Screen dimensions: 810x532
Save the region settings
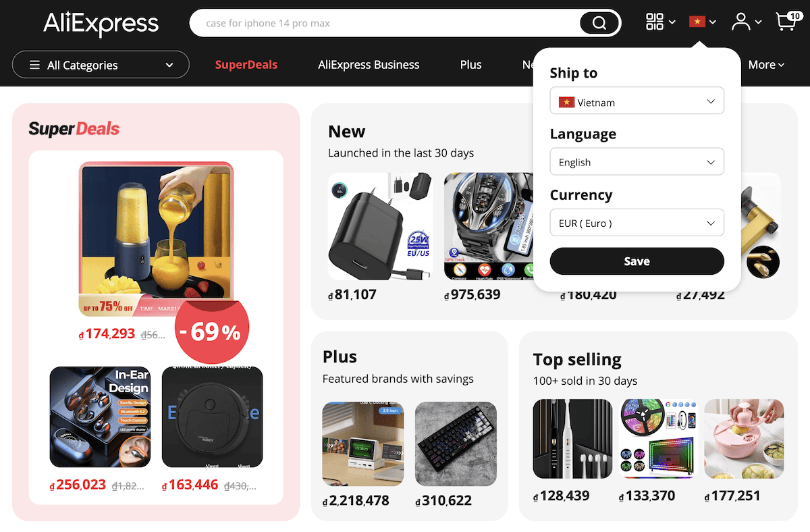click(x=637, y=261)
